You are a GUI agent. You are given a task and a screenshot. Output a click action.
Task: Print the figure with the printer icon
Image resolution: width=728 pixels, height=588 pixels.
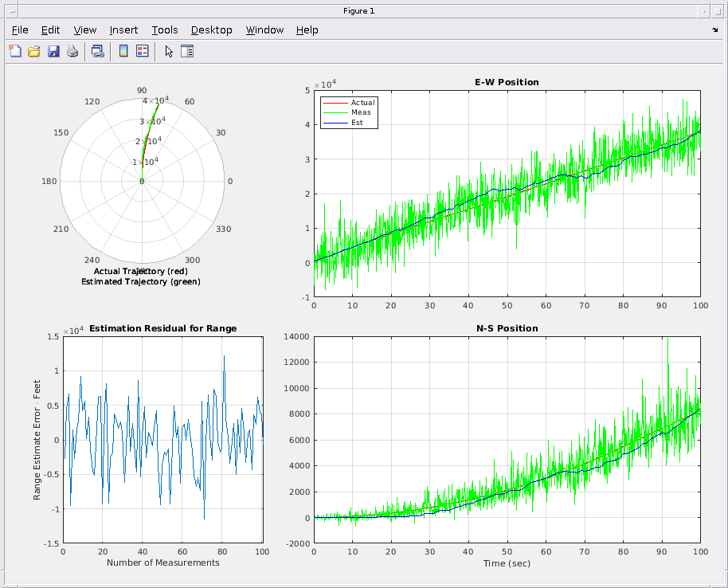pos(72,52)
